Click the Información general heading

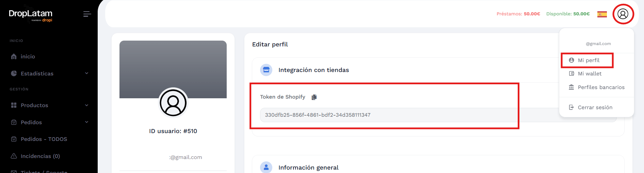coord(308,168)
